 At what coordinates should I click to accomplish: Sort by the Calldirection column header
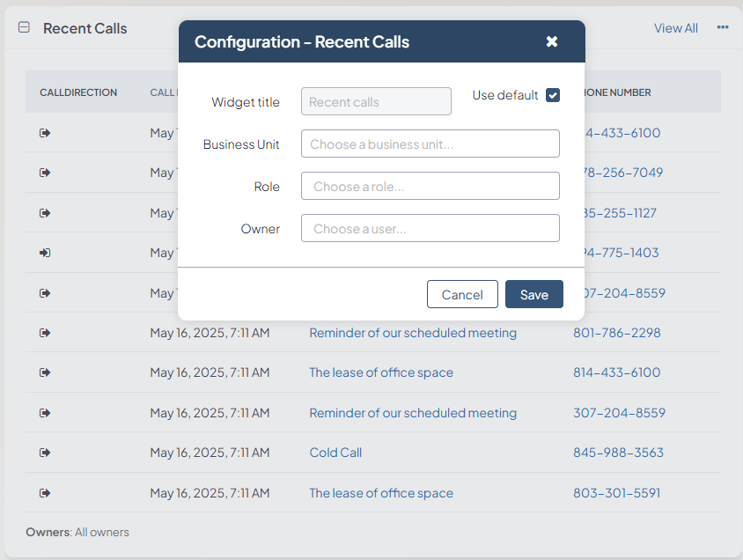(x=78, y=92)
